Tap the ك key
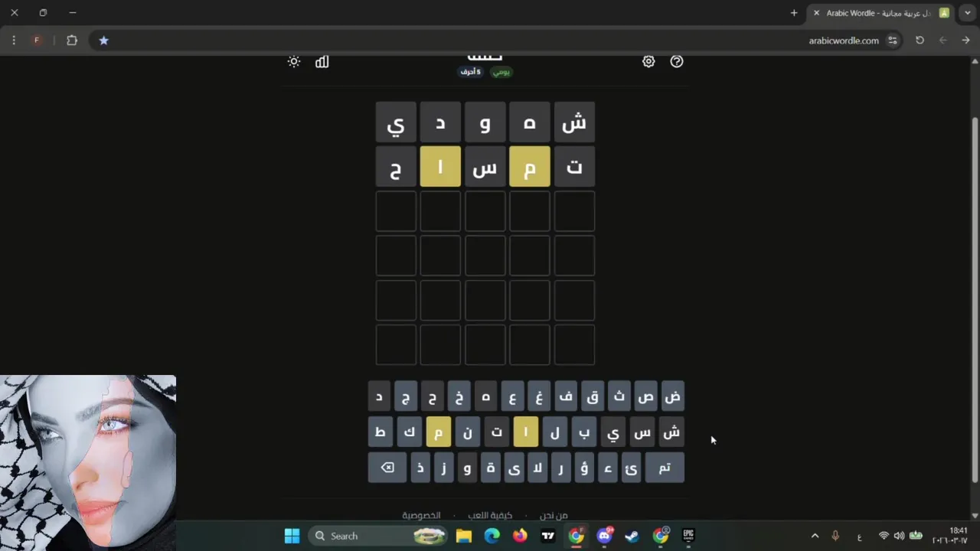Image resolution: width=980 pixels, height=551 pixels. tap(409, 432)
